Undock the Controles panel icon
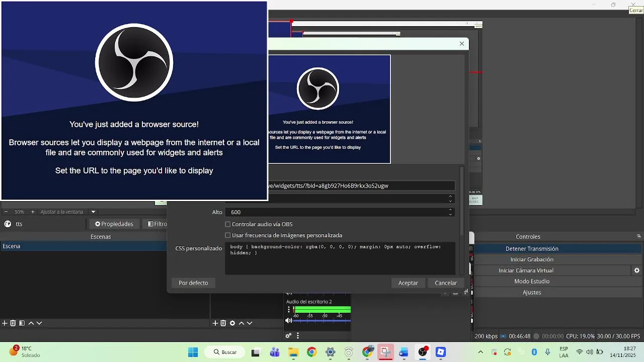The height and width of the screenshot is (362, 644). tap(639, 236)
